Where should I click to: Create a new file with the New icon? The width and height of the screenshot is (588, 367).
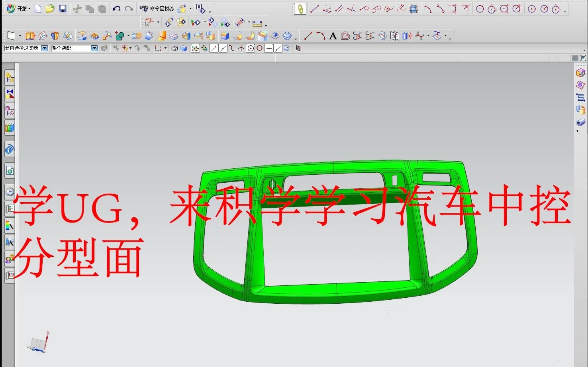pos(38,8)
